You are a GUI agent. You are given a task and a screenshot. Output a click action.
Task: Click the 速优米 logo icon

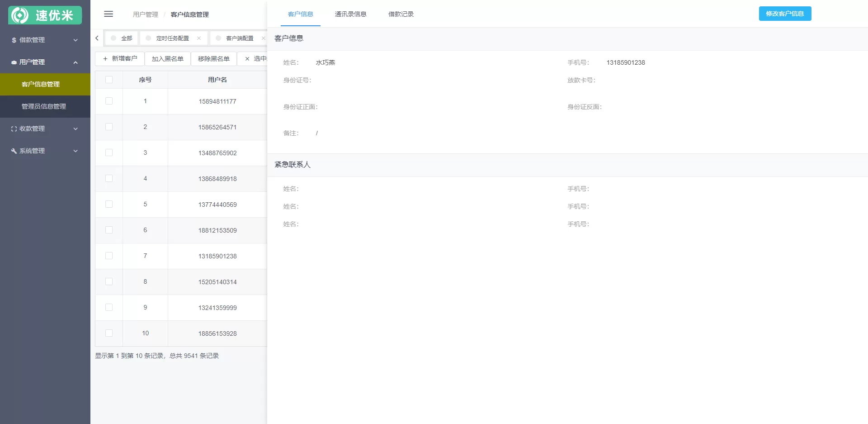tap(20, 15)
